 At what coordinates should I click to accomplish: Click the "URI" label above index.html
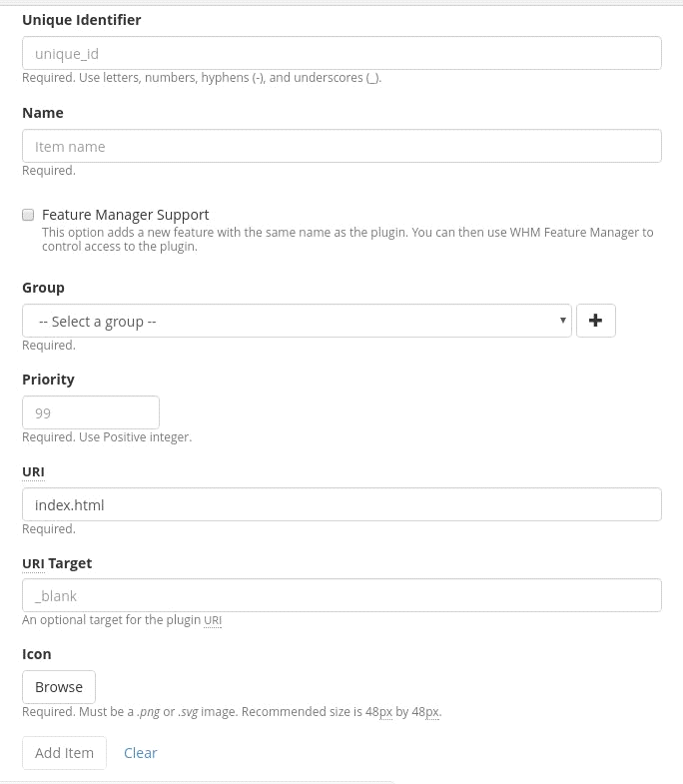(x=33, y=471)
